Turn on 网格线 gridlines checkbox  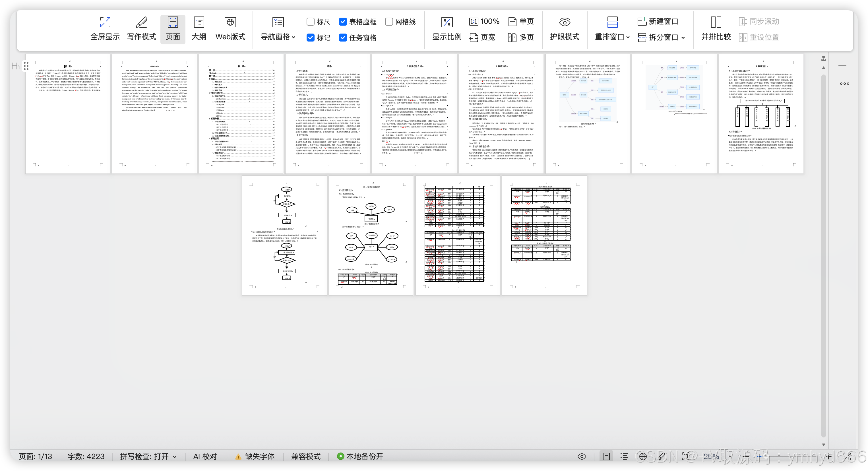[x=389, y=22]
